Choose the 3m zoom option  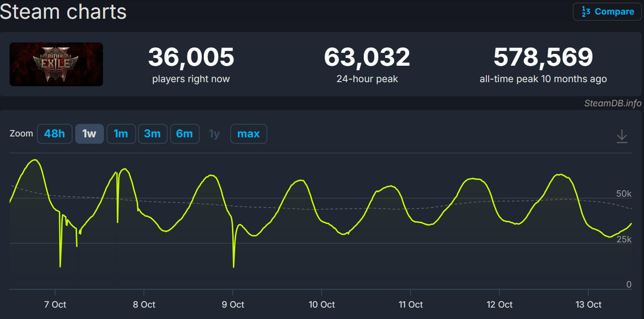click(x=152, y=134)
